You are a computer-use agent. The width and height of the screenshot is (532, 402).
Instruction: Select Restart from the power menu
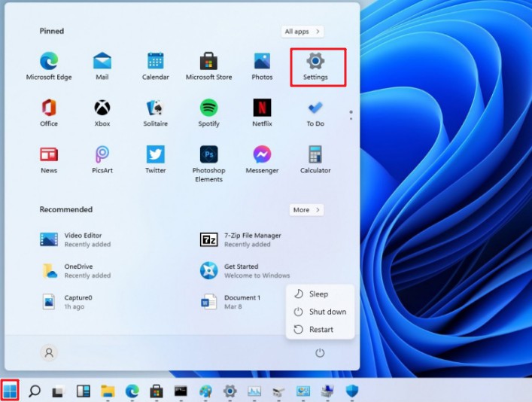click(320, 329)
